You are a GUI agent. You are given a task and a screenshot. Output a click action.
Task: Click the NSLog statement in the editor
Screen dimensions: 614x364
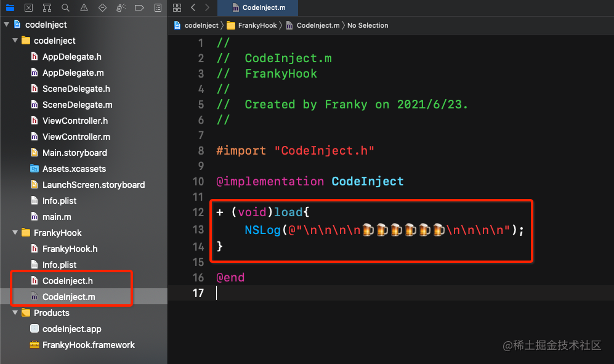tap(384, 230)
